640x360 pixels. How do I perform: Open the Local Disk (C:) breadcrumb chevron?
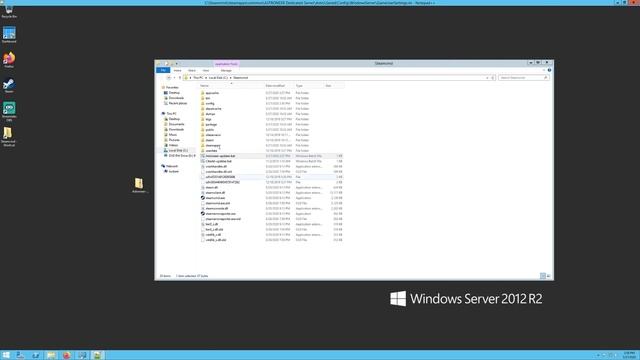(230, 78)
